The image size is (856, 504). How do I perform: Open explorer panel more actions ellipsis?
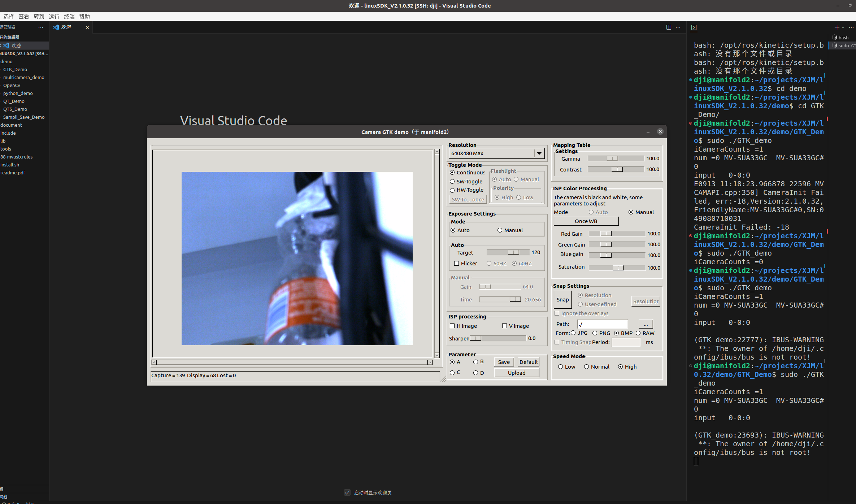(41, 27)
